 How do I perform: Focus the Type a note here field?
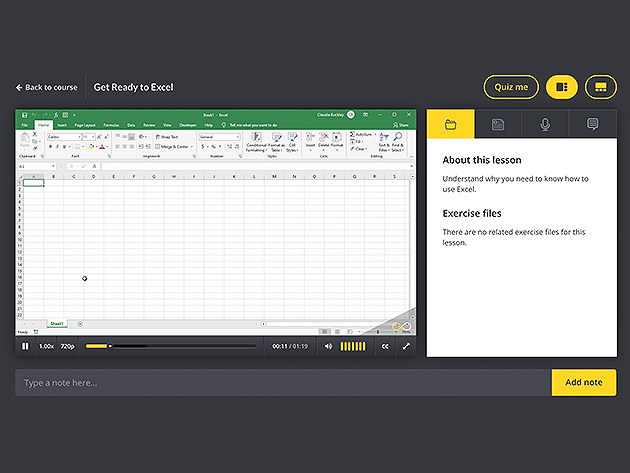click(x=283, y=383)
